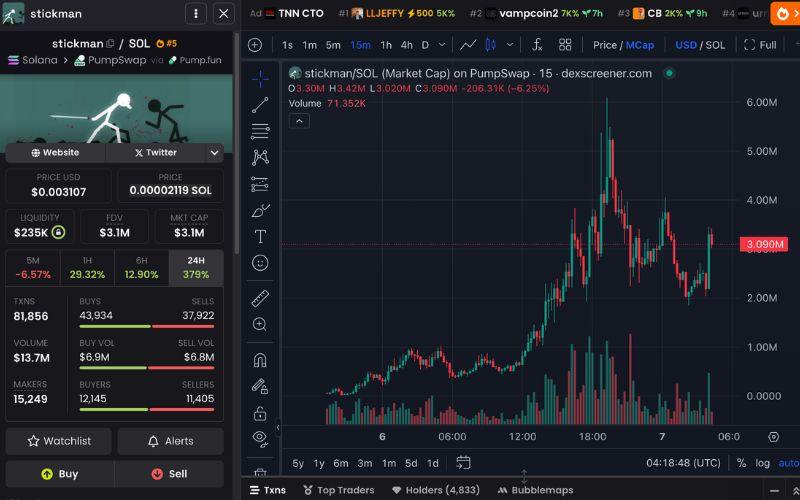Select the brush drawing tool
The width and height of the screenshot is (800, 500).
point(260,210)
